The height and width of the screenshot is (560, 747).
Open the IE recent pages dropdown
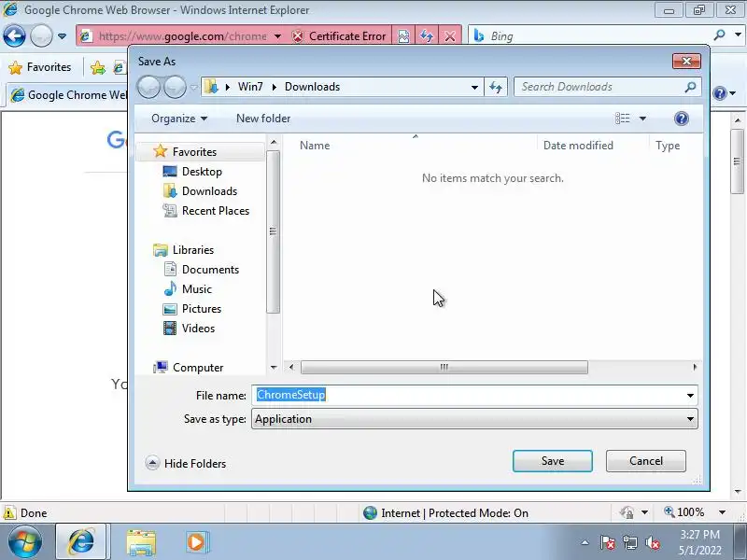pyautogui.click(x=62, y=36)
